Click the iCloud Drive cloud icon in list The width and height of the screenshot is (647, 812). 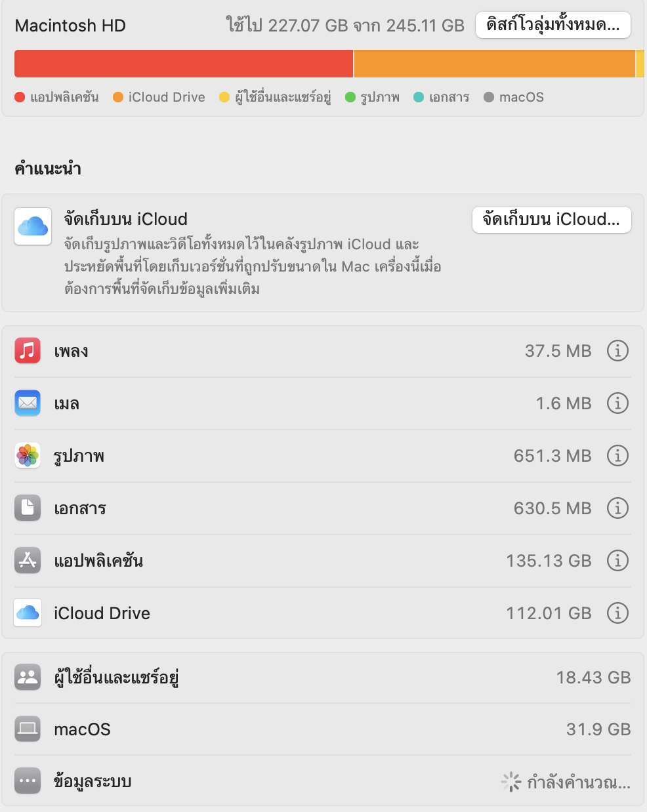tap(28, 613)
